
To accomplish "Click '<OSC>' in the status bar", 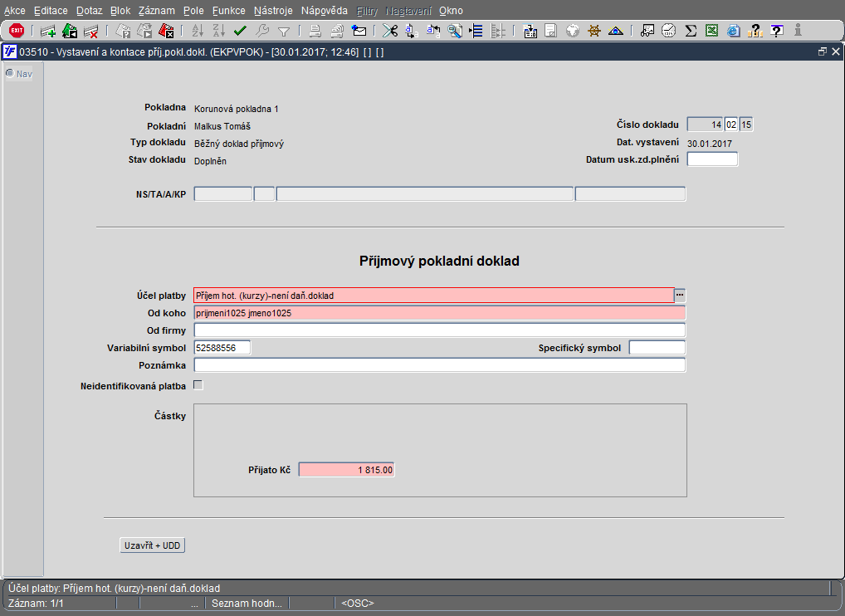I will 357,603.
